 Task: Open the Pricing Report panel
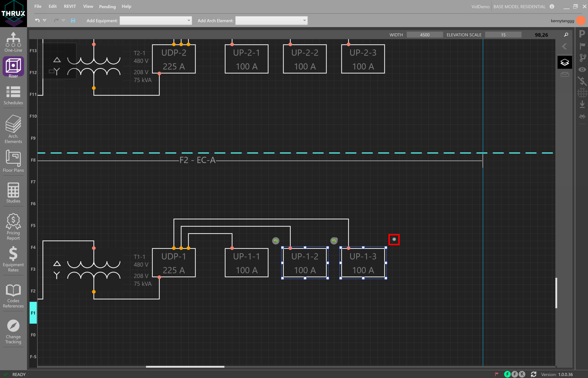point(13,226)
